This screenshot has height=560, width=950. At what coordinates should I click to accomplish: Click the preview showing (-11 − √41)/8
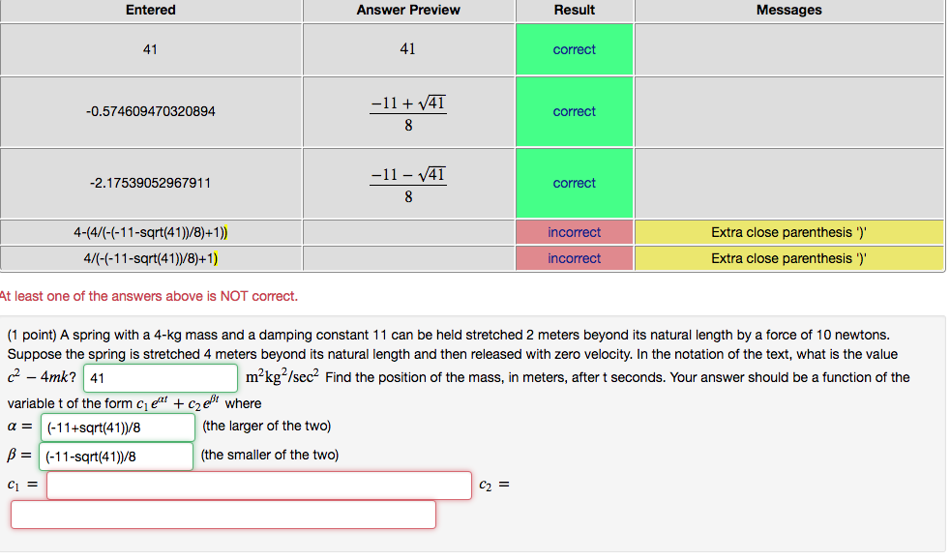[408, 182]
